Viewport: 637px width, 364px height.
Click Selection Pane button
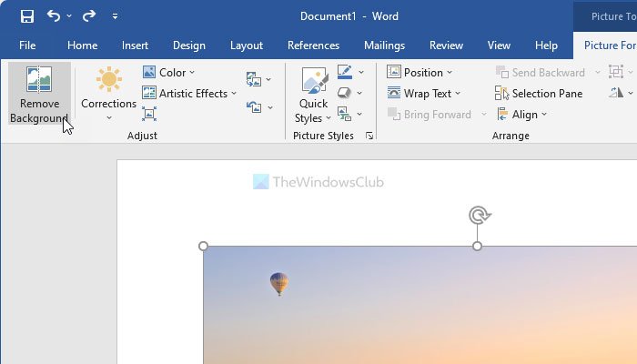pyautogui.click(x=539, y=94)
